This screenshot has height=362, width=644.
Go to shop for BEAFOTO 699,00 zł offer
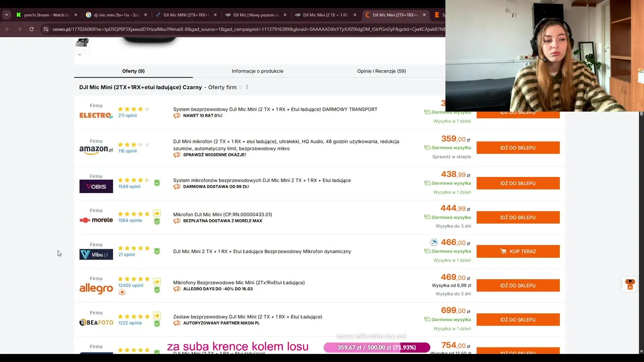click(x=518, y=320)
